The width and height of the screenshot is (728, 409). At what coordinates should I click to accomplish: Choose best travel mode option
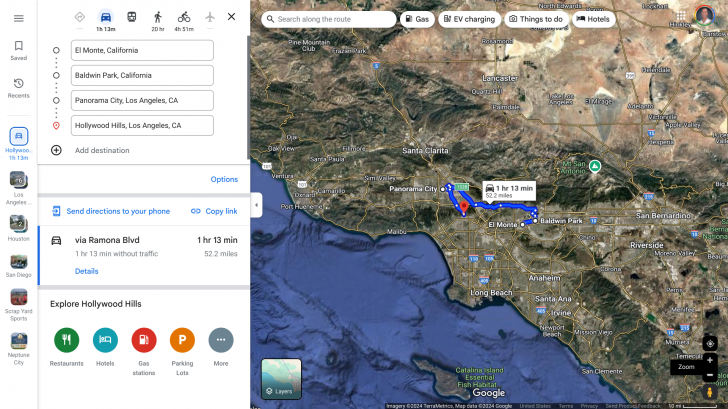pos(80,17)
